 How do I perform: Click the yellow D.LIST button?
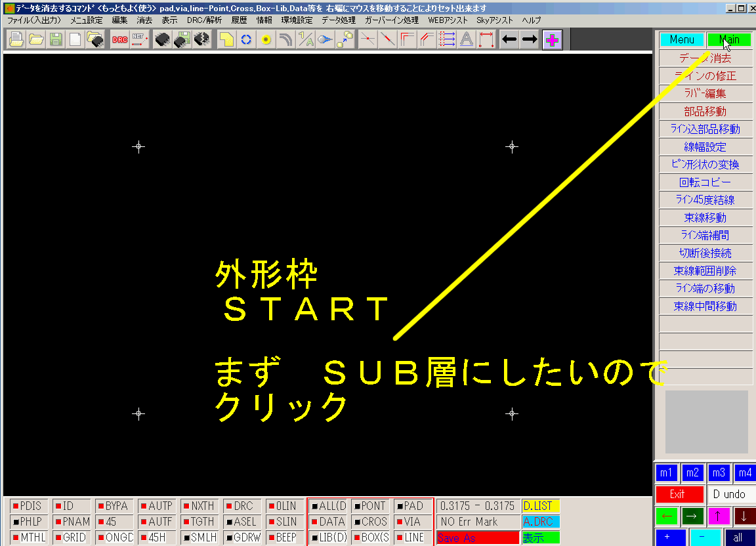coord(541,506)
